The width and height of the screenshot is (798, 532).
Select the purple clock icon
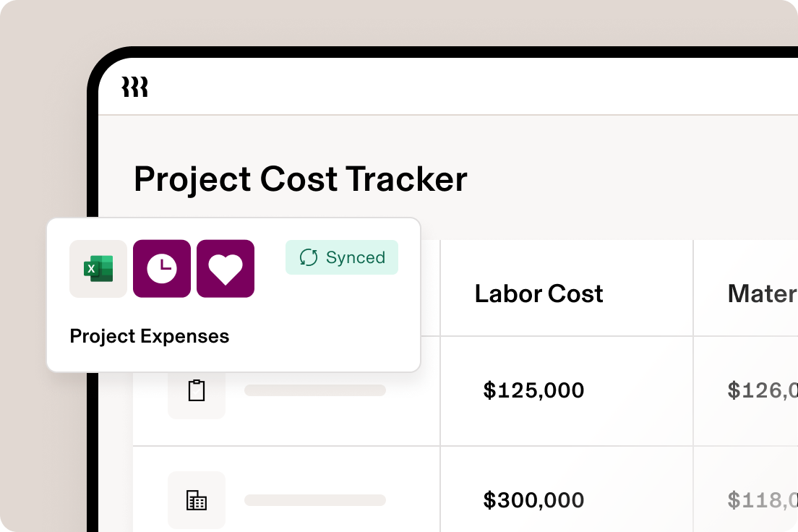162,268
